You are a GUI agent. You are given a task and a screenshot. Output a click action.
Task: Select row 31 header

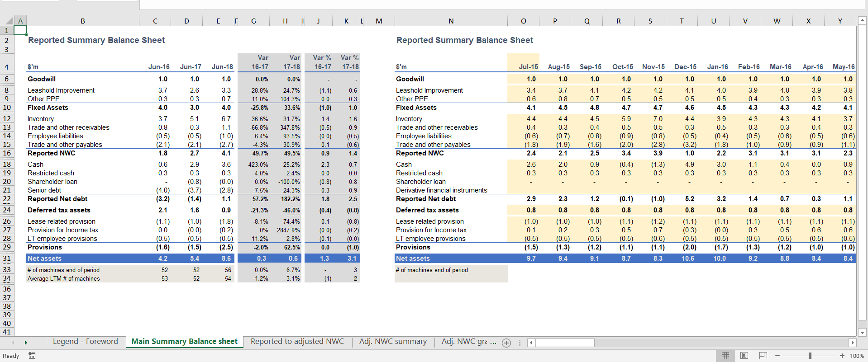(7, 259)
